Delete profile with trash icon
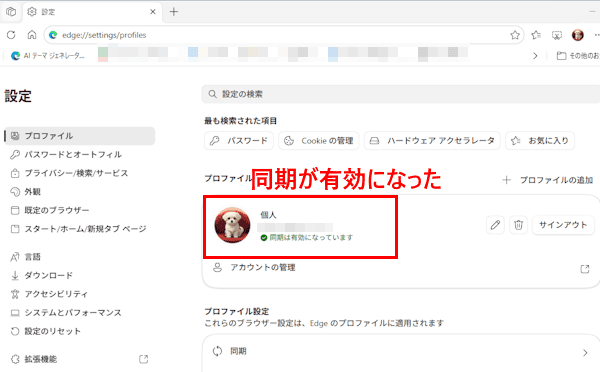 pos(518,225)
